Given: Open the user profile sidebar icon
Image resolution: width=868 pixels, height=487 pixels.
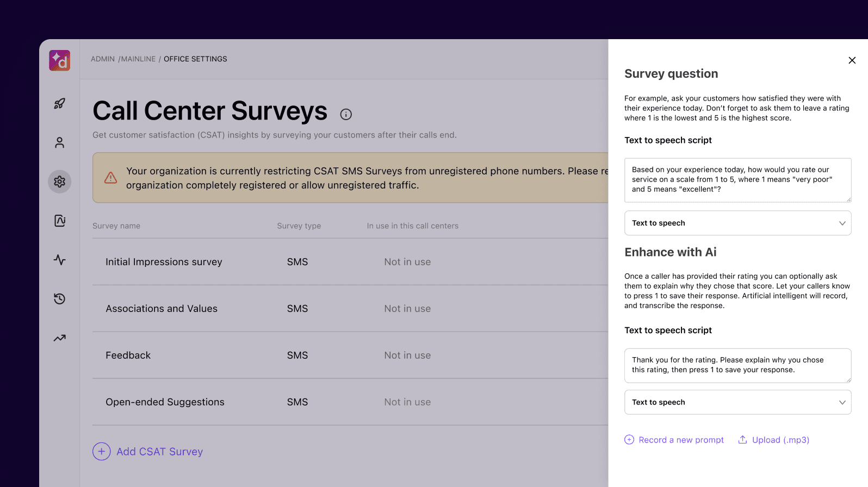Looking at the screenshot, I should click(x=60, y=142).
